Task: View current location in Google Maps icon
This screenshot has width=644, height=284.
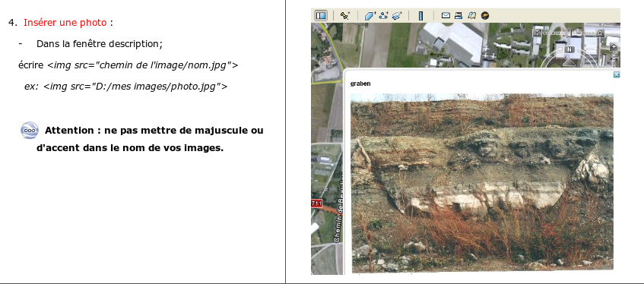Action: coord(472,16)
